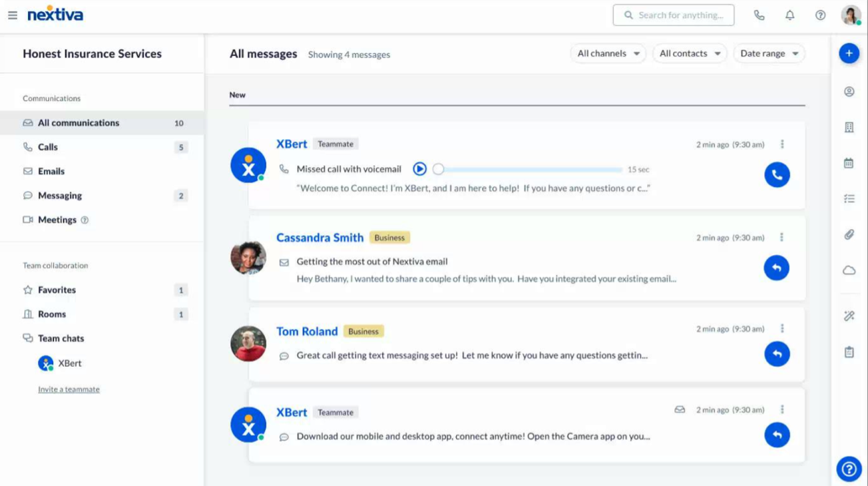Image resolution: width=868 pixels, height=486 pixels.
Task: Open the hamburger navigation menu
Action: click(13, 15)
